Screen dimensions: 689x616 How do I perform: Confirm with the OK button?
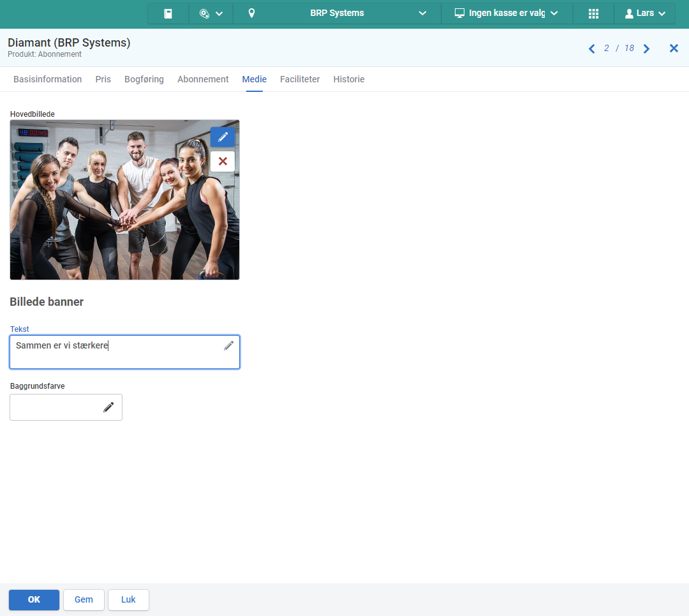34,600
